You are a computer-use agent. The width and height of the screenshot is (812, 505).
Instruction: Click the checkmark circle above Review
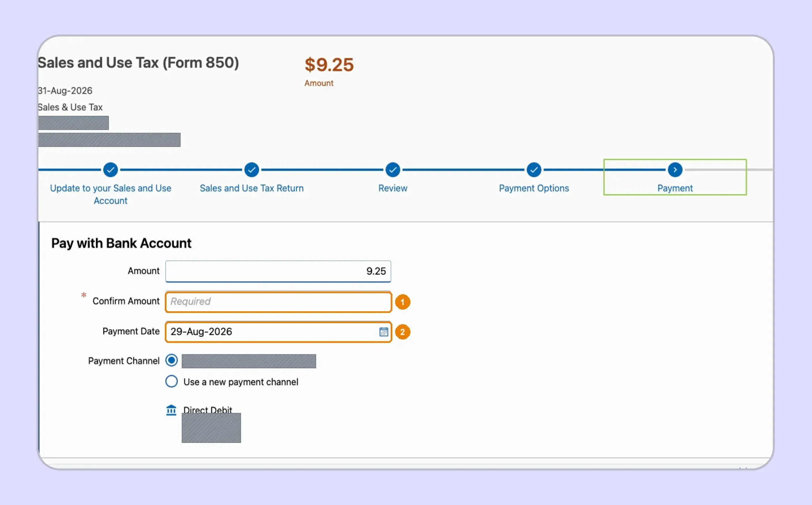coord(393,170)
